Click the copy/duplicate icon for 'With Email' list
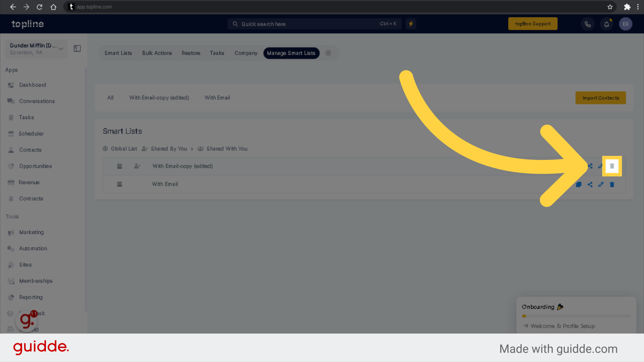Screen dimensions: 644x362 tap(579, 184)
